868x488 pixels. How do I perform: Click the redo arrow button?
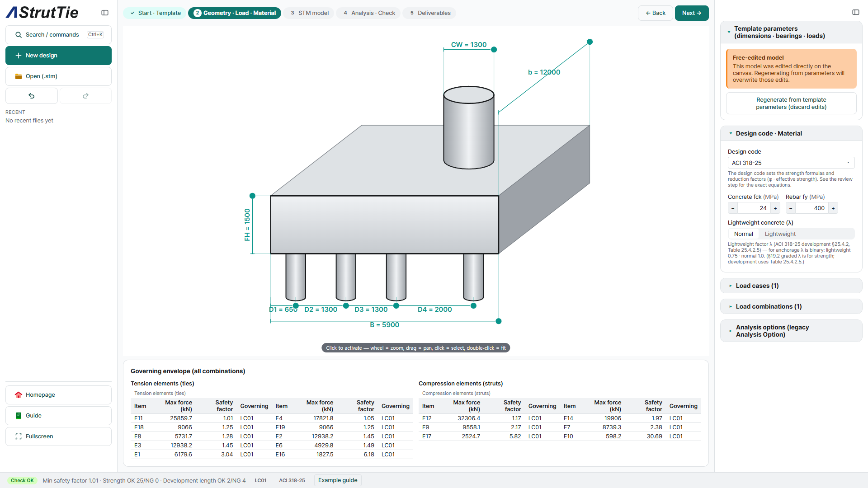[x=85, y=96]
